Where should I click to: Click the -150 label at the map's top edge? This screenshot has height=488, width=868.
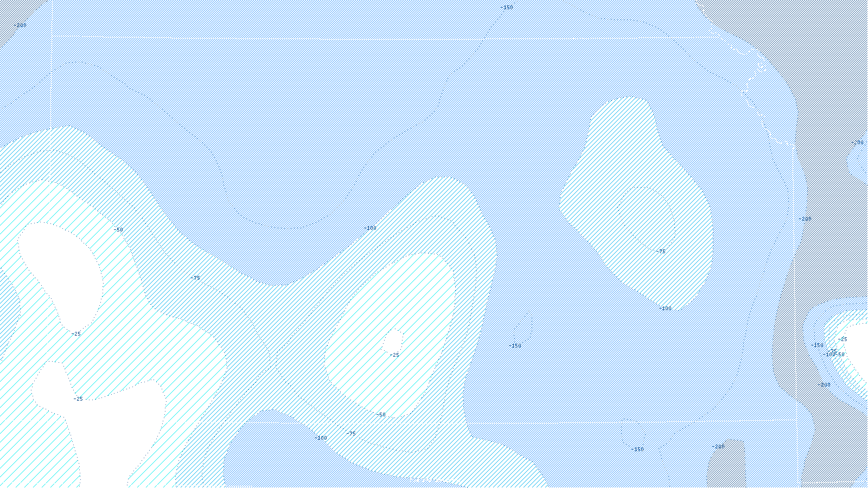point(507,8)
